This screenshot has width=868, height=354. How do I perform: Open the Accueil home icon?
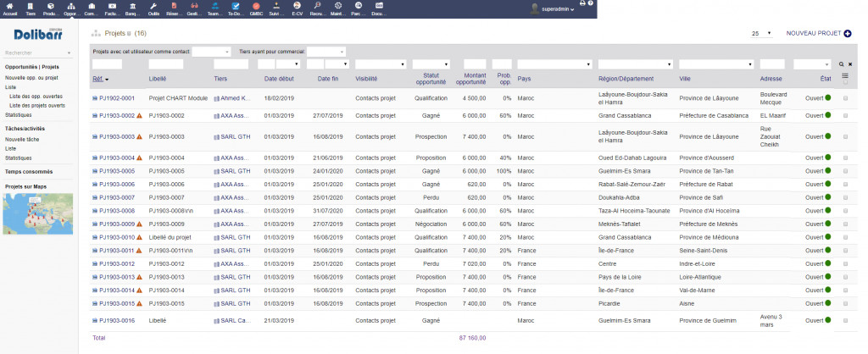click(x=10, y=8)
